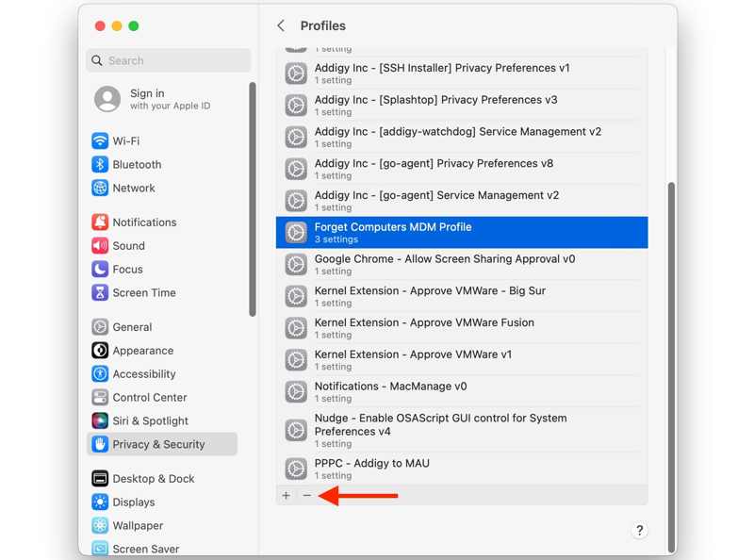
Task: Click the profiles list vertical scrollbar
Action: [671, 368]
